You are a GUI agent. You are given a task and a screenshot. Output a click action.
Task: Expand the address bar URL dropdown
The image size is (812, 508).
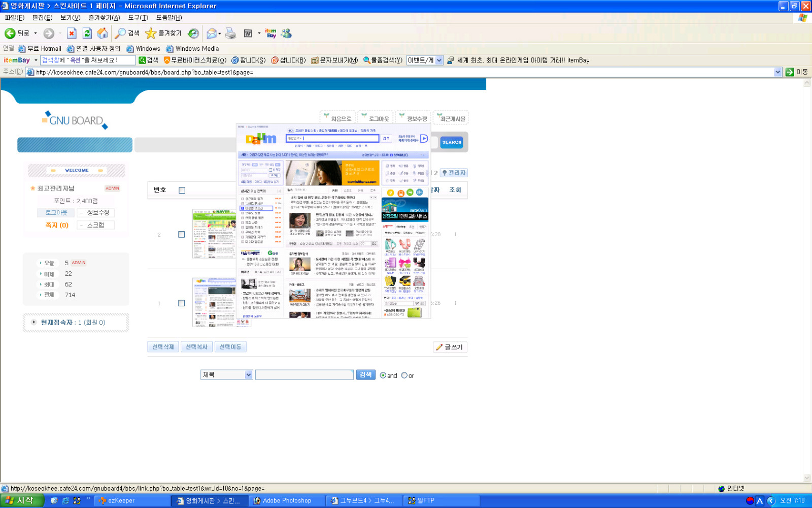pyautogui.click(x=777, y=72)
